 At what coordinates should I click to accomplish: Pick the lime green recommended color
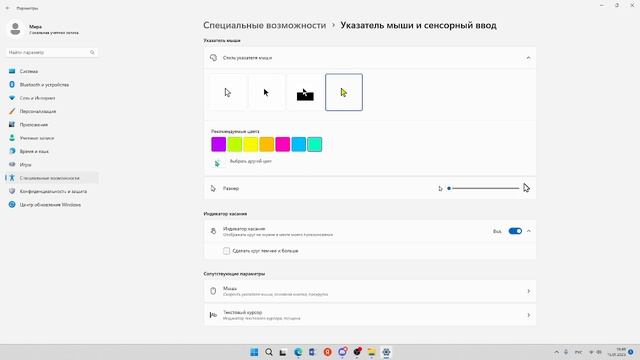tap(235, 144)
